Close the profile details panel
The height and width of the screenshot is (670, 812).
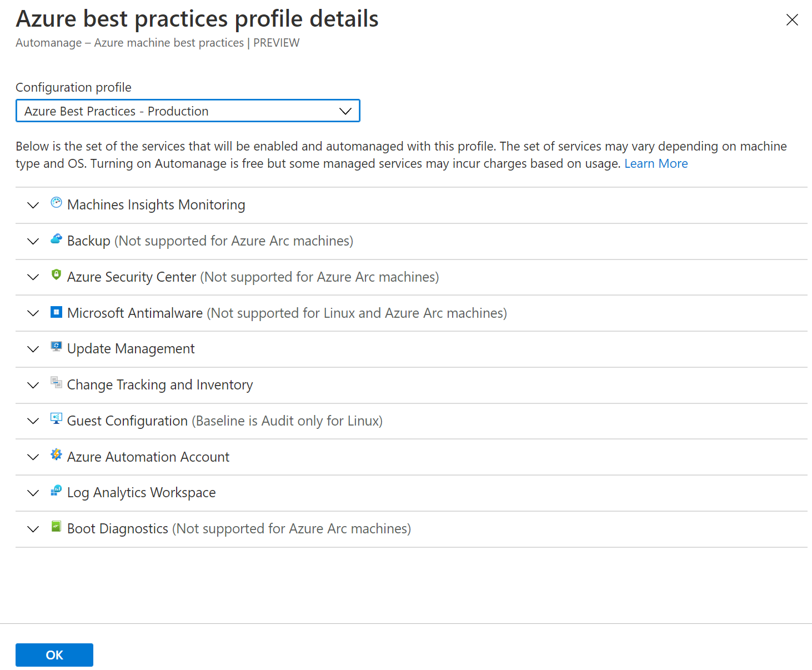[x=792, y=20]
